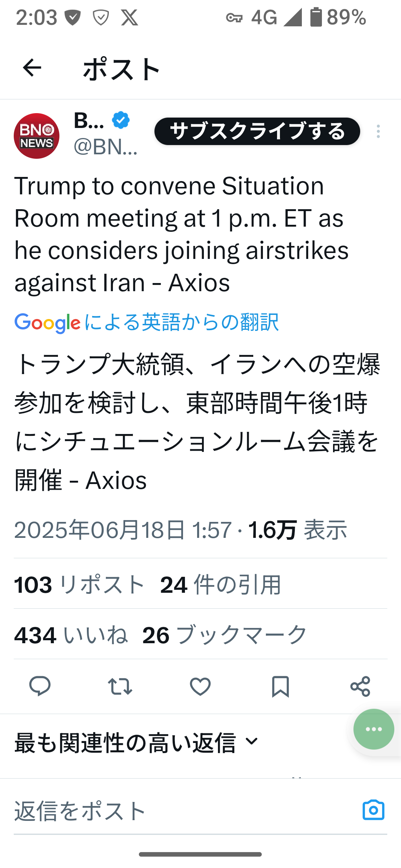Tap the green floating three-dot button

click(x=374, y=729)
